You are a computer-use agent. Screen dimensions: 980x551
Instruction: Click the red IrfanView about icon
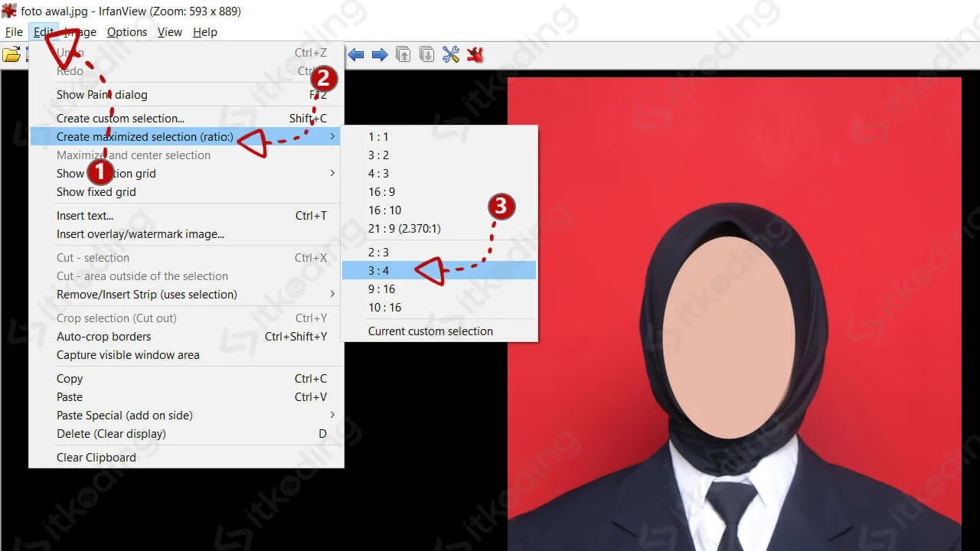[x=475, y=54]
